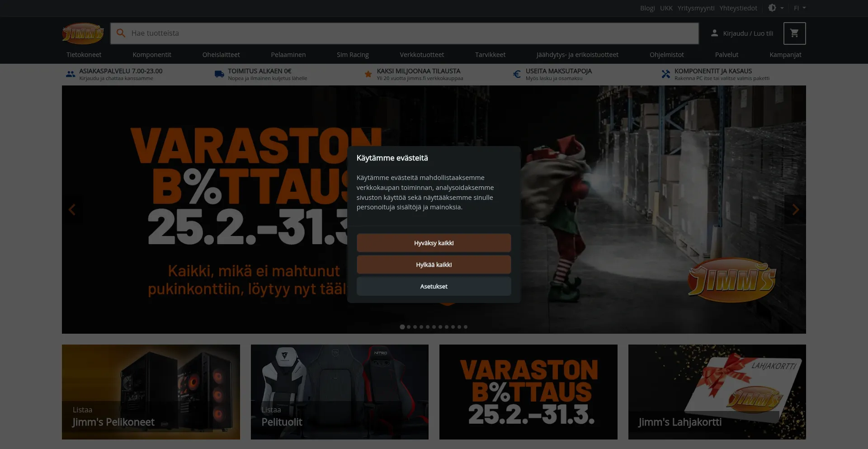This screenshot has height=449, width=868.
Task: Click ASIAKASPALVELU 7.00-23.00 text
Action: (x=121, y=71)
